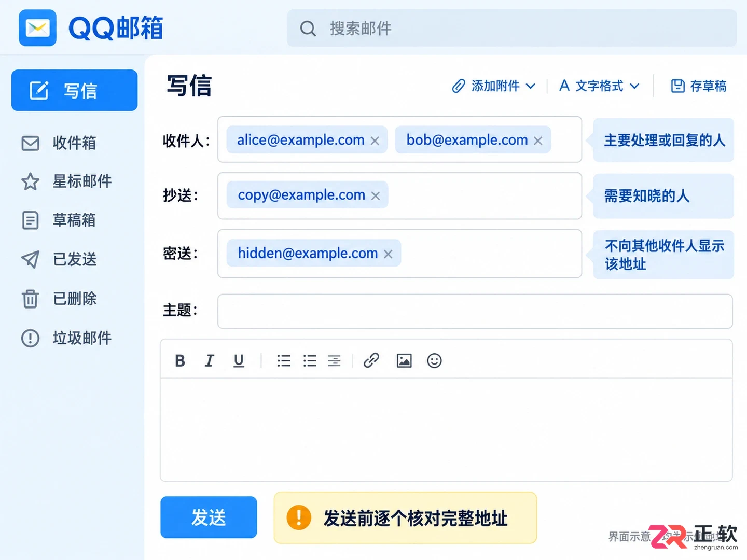Focus the 主题 subject field
The width and height of the screenshot is (747, 560).
coord(475,311)
